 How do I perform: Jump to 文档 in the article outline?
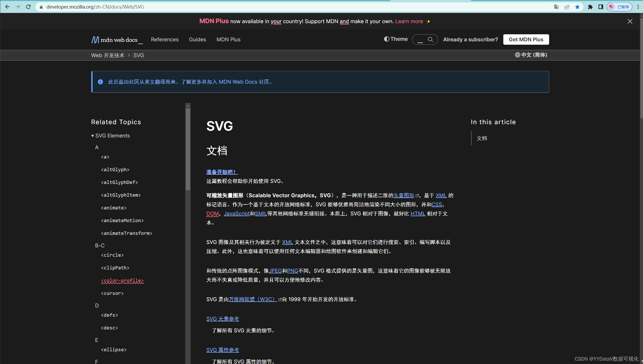click(x=482, y=138)
